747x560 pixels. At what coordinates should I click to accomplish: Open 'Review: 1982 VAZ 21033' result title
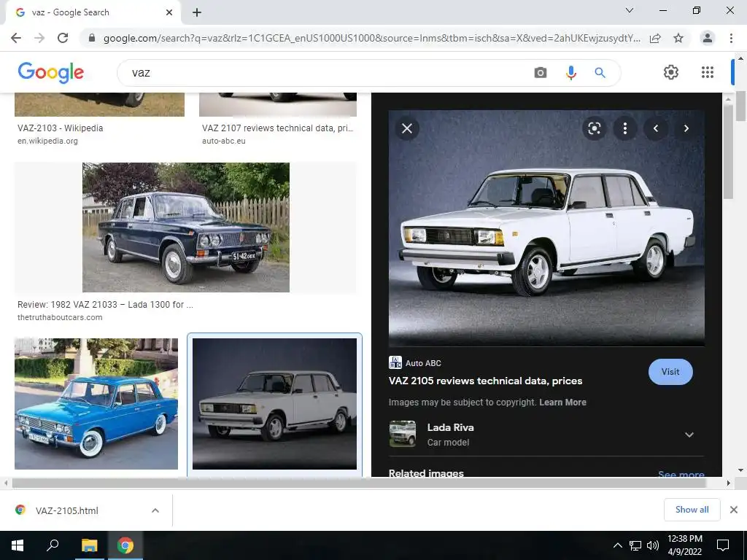point(105,305)
